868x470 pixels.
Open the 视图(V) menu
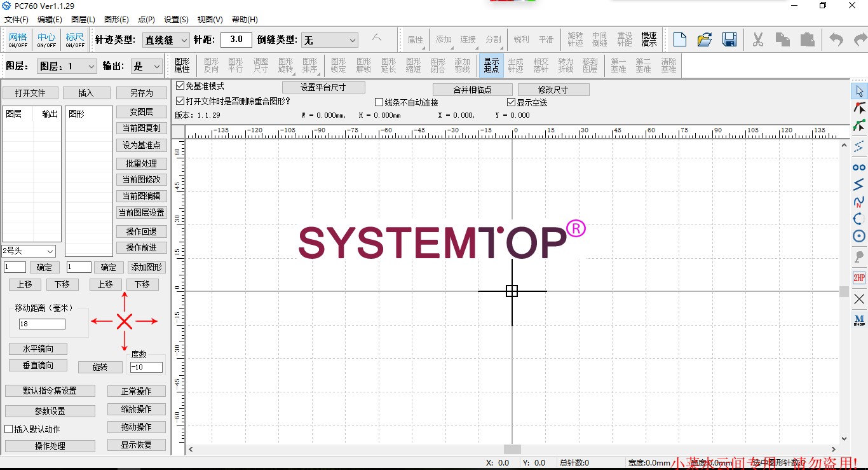[210, 19]
